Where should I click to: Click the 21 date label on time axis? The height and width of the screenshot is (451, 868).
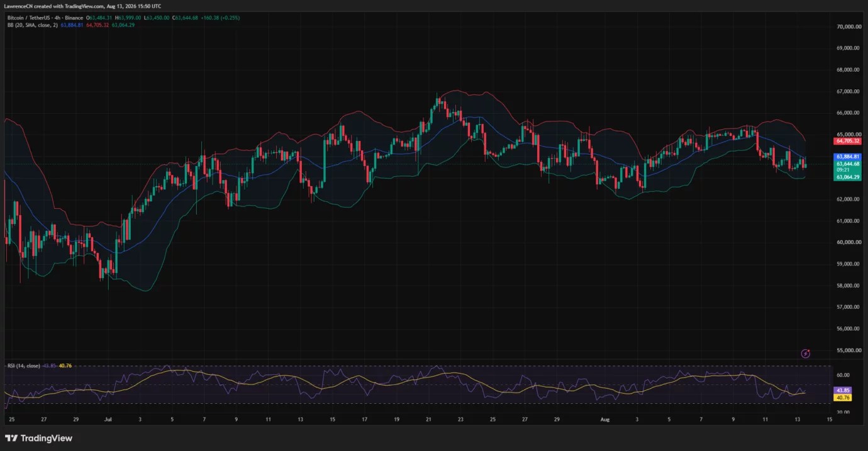pyautogui.click(x=429, y=418)
